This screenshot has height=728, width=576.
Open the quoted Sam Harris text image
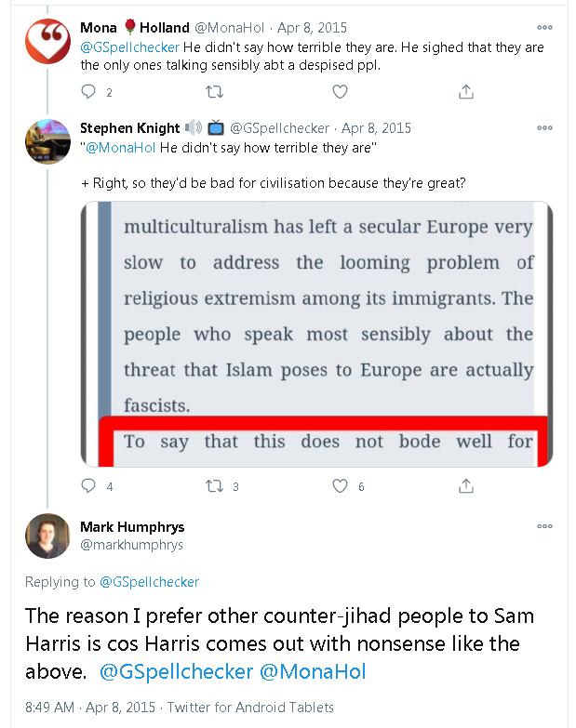click(316, 334)
